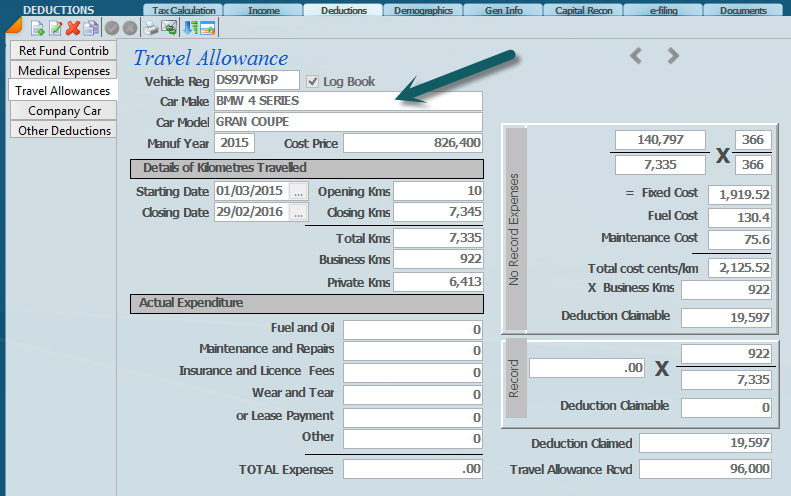The width and height of the screenshot is (791, 496).
Task: Click the printer icon in toolbar
Action: [x=150, y=28]
